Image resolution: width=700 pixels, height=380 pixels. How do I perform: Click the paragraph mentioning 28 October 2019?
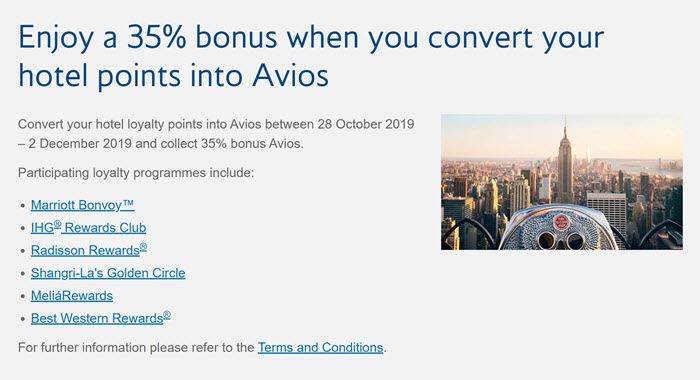tap(216, 134)
